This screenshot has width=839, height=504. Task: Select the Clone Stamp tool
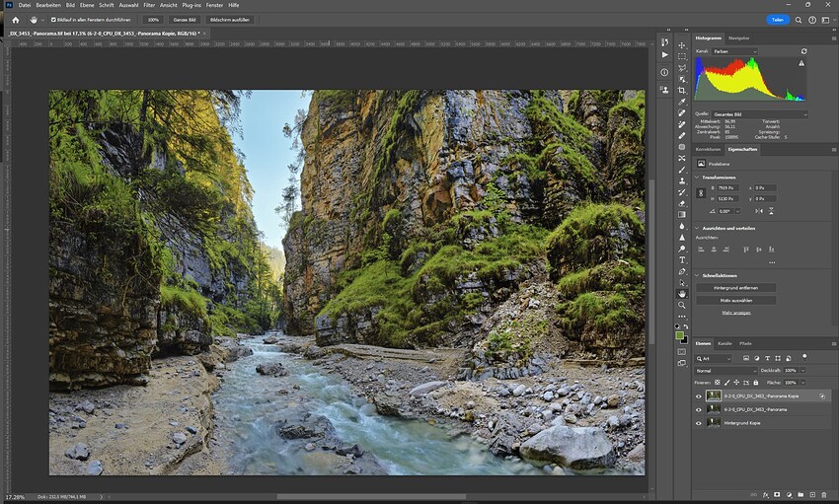pyautogui.click(x=682, y=180)
